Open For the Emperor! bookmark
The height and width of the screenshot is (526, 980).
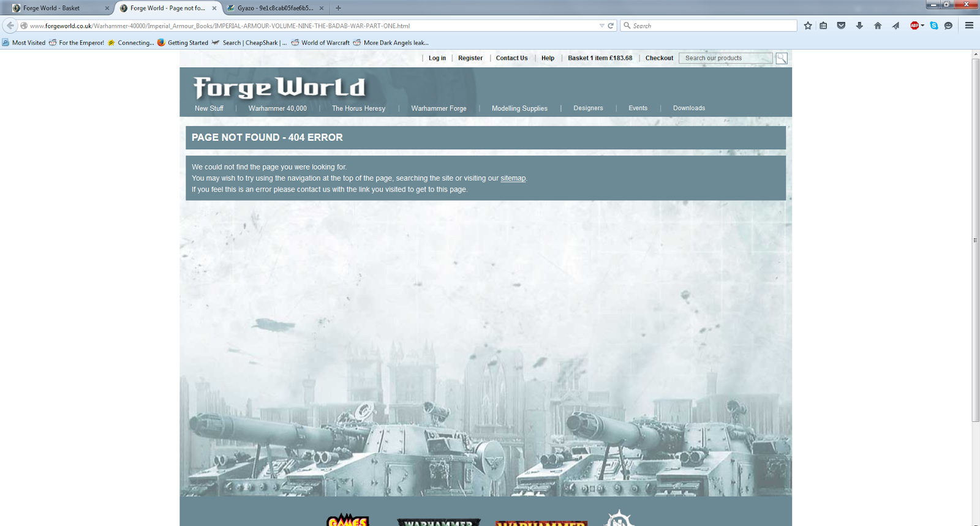tap(77, 43)
